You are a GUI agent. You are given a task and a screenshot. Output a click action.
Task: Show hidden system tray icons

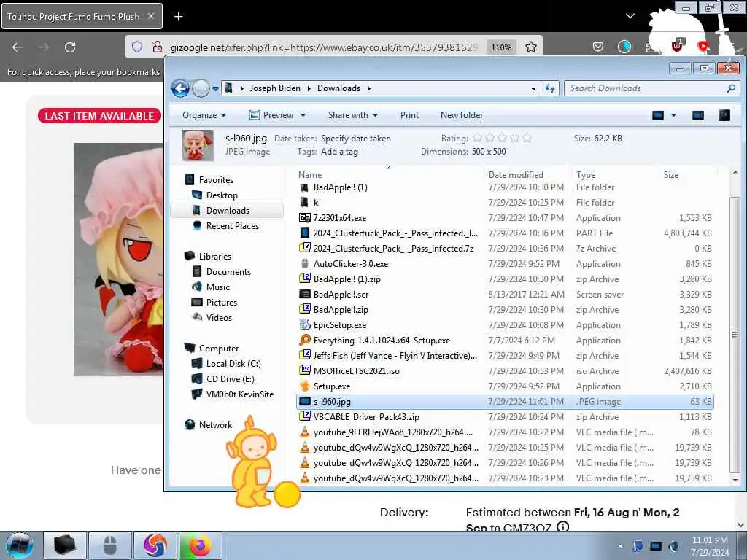620,546
